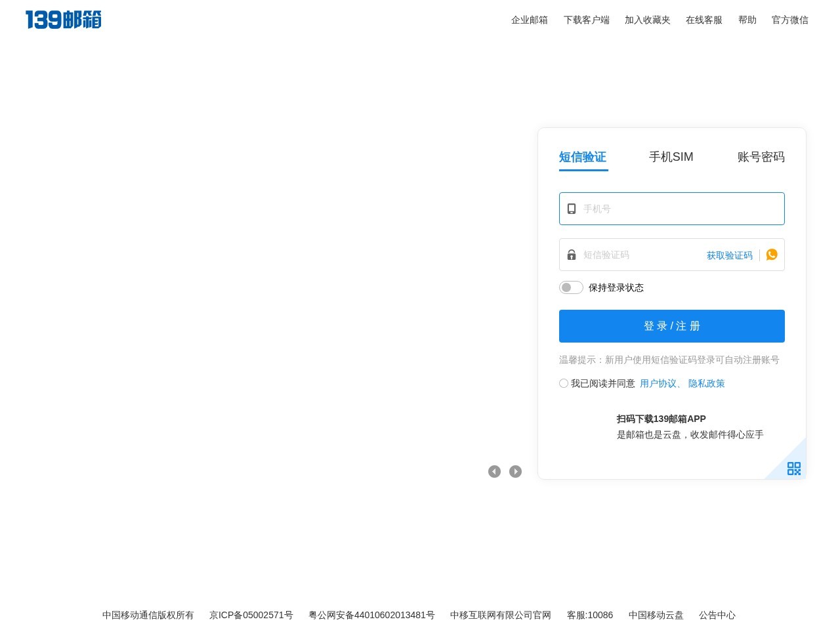Click the orange voice verification icon
840x630 pixels.
(772, 255)
